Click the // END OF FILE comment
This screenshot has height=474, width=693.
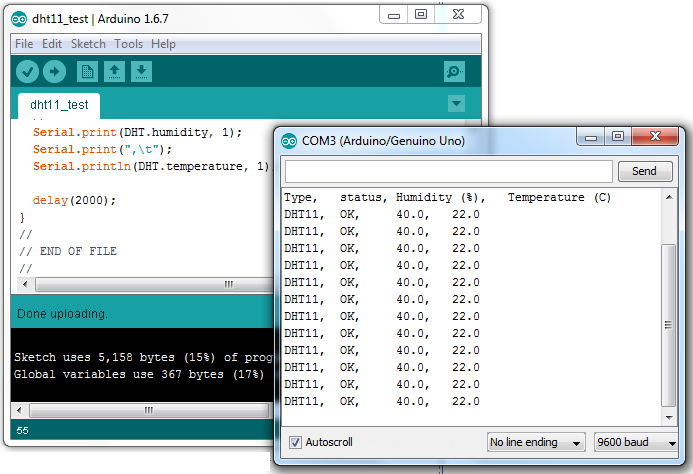pyautogui.click(x=68, y=251)
